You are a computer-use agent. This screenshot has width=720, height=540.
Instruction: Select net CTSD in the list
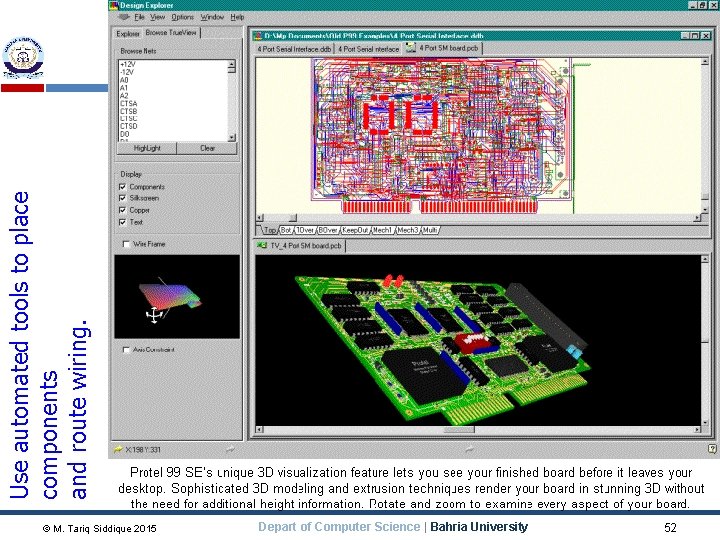click(129, 126)
